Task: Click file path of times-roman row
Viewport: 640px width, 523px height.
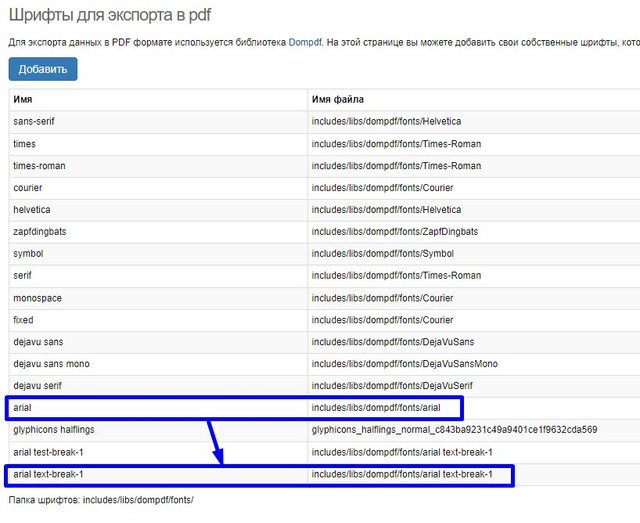Action: pyautogui.click(x=396, y=166)
